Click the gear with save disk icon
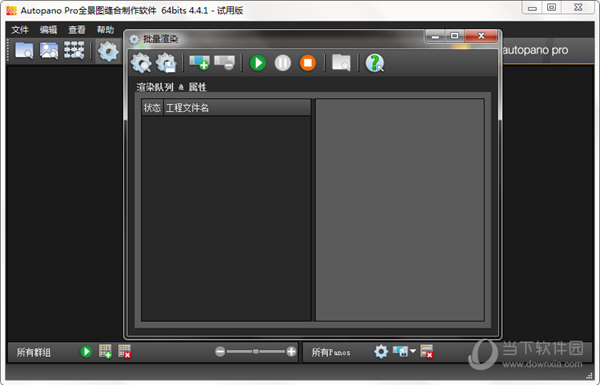 pyautogui.click(x=166, y=63)
